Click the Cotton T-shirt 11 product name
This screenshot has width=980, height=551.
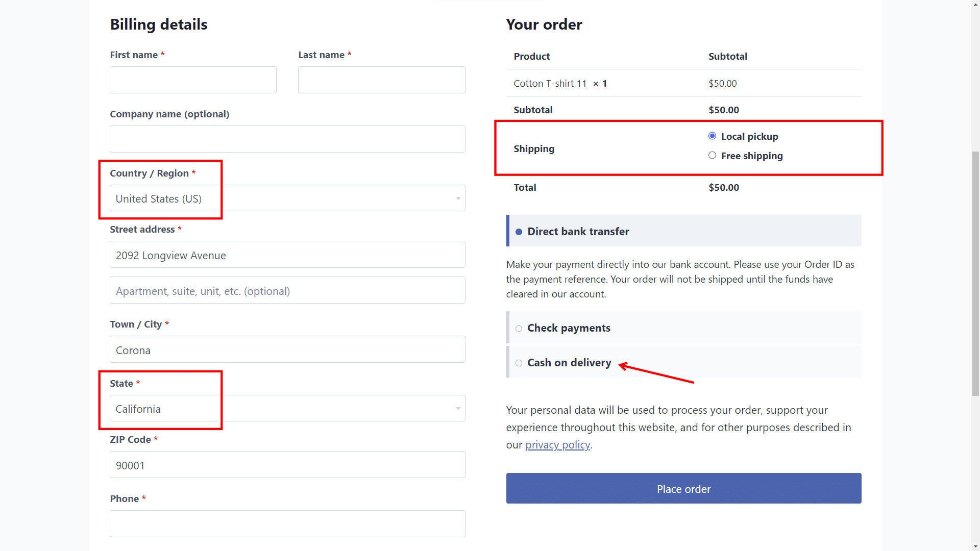point(550,83)
